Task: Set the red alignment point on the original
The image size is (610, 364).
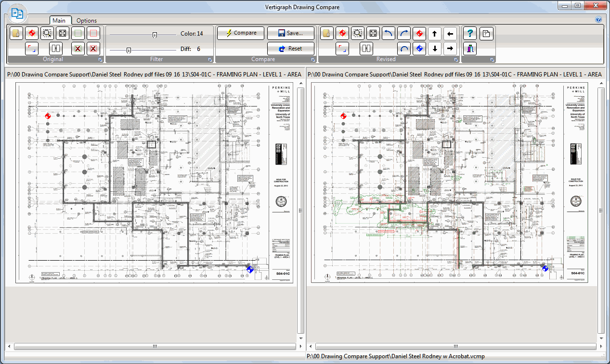Action: [32, 33]
